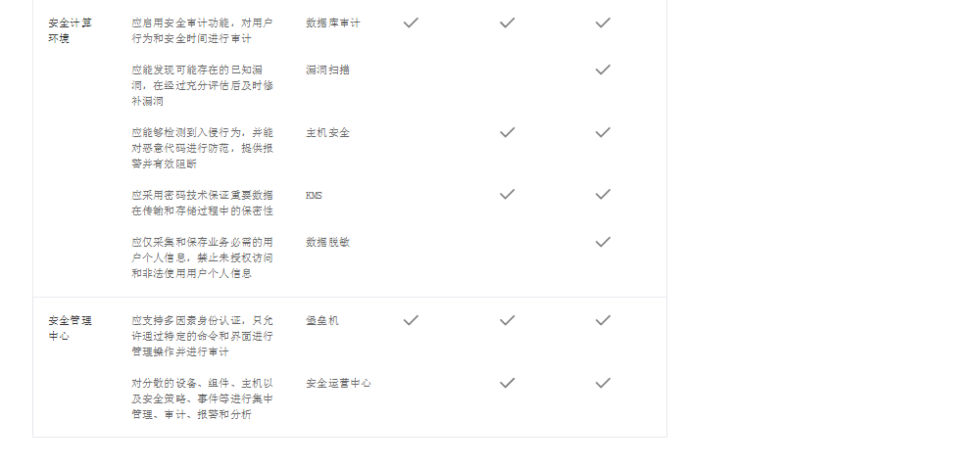This screenshot has height=467, width=980.
Task: Click the rightmost checkmark in 安全运营中心 row
Action: click(603, 383)
